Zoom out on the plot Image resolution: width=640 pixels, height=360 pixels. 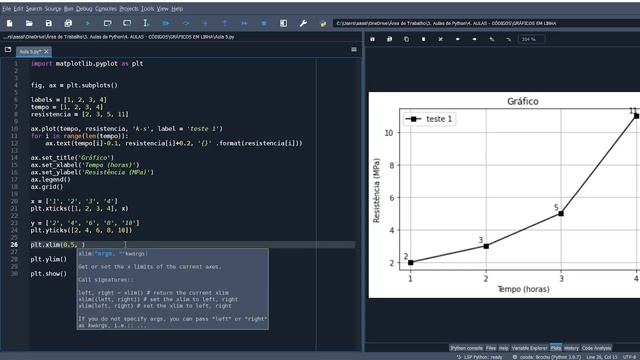tap(509, 39)
